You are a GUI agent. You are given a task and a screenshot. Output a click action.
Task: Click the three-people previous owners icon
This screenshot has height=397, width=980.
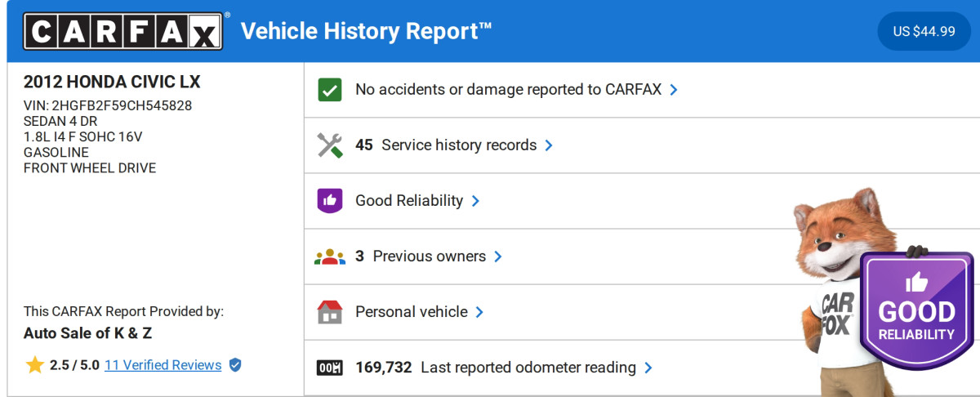tap(329, 256)
